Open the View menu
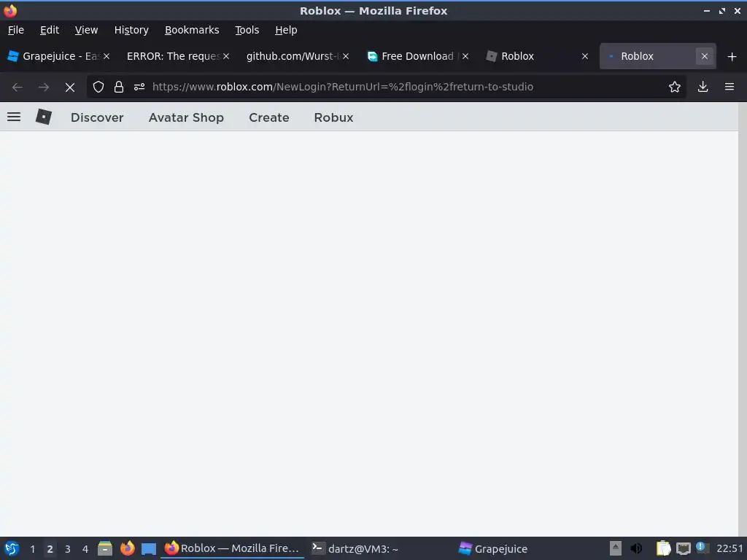Image resolution: width=747 pixels, height=560 pixels. click(86, 30)
